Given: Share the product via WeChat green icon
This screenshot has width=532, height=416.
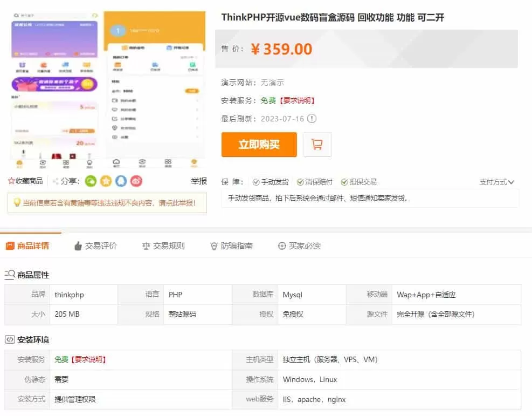Looking at the screenshot, I should (x=91, y=181).
